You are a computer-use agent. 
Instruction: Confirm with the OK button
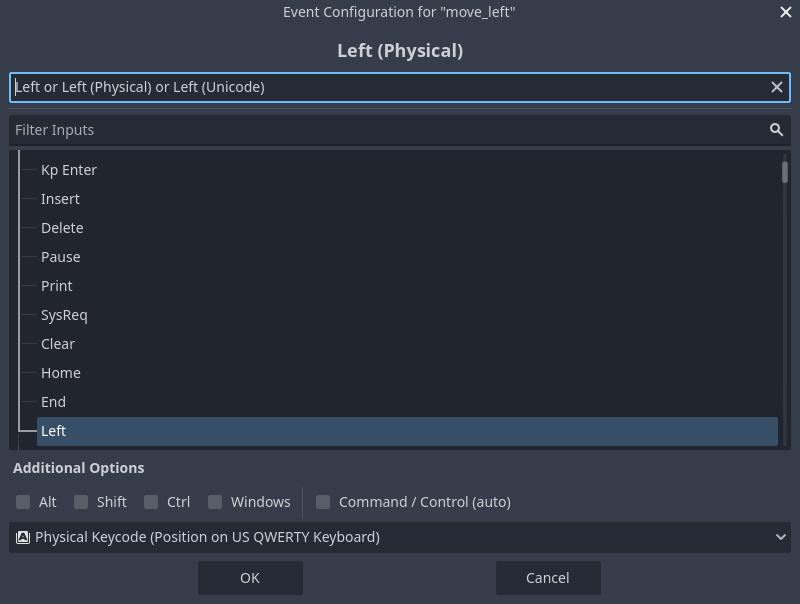point(250,577)
